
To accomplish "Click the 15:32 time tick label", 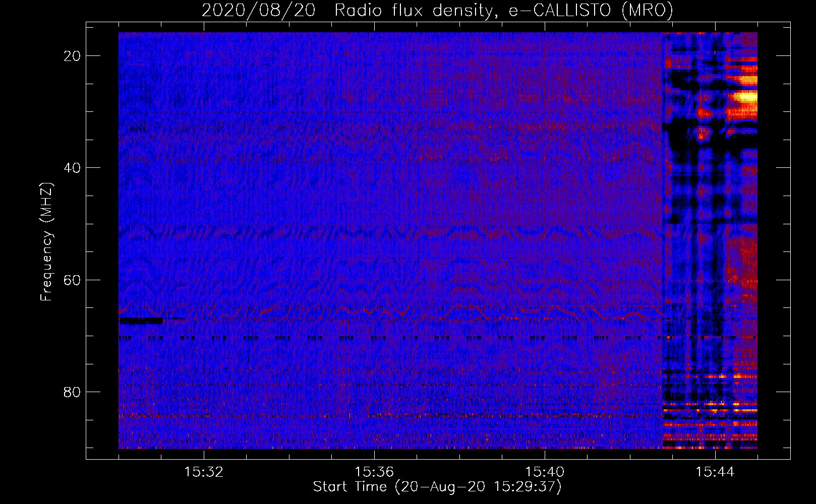I will (204, 472).
